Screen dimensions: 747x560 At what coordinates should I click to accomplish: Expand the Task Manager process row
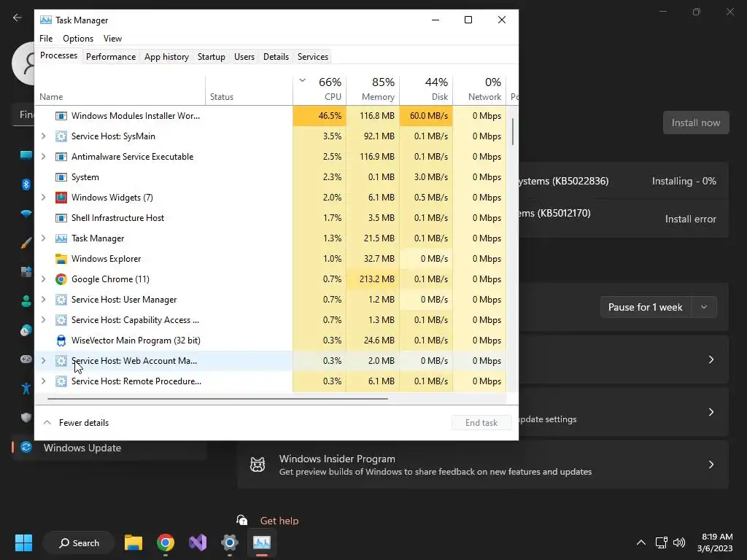43,238
